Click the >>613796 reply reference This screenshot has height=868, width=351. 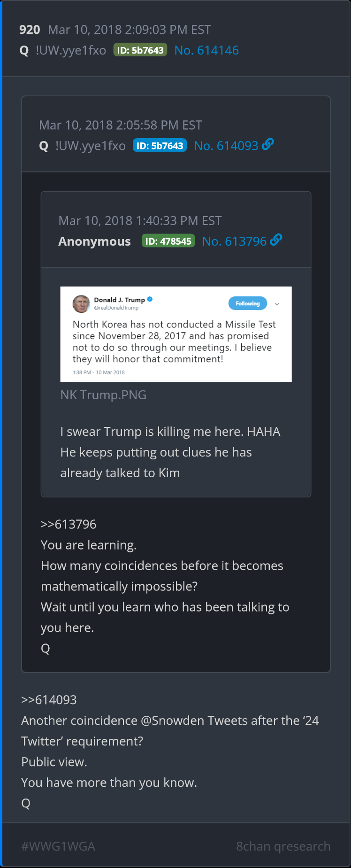coord(69,524)
